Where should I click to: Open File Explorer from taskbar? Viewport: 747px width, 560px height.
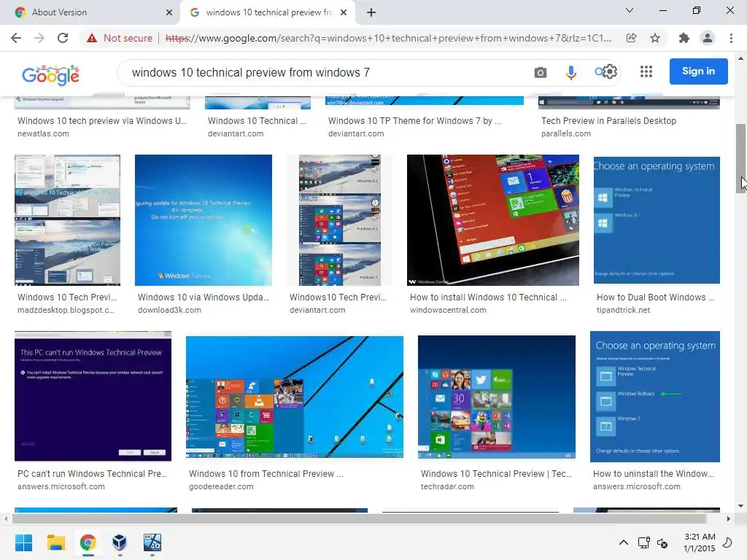55,542
